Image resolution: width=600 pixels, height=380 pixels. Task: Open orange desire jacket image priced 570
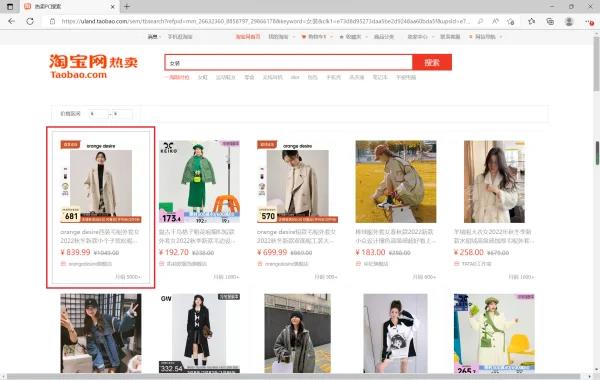click(x=297, y=181)
